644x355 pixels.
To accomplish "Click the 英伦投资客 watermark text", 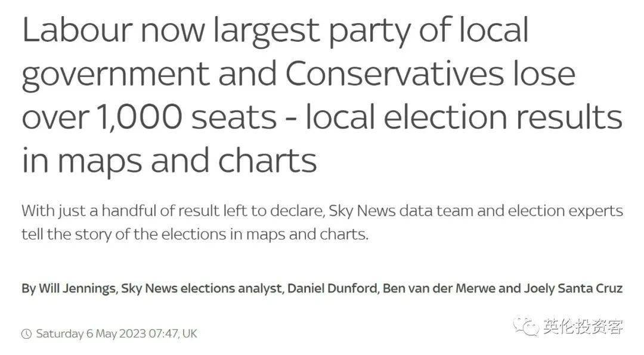I will click(583, 327).
